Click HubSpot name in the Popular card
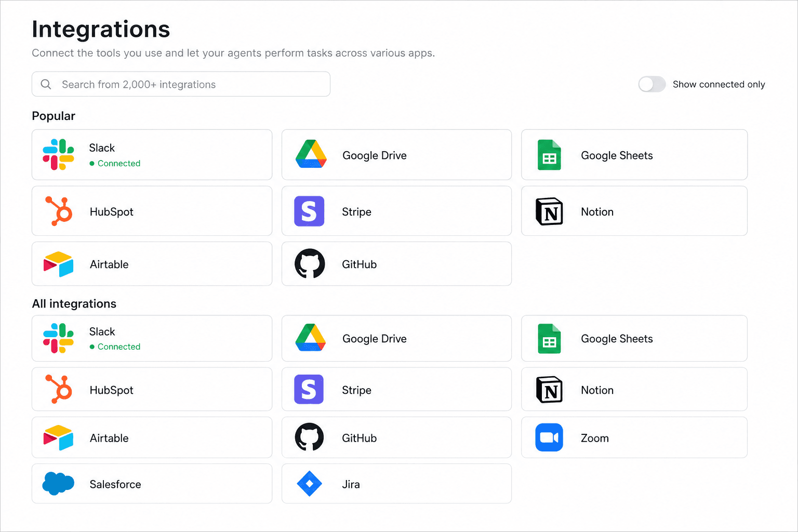This screenshot has height=532, width=798. pos(112,212)
